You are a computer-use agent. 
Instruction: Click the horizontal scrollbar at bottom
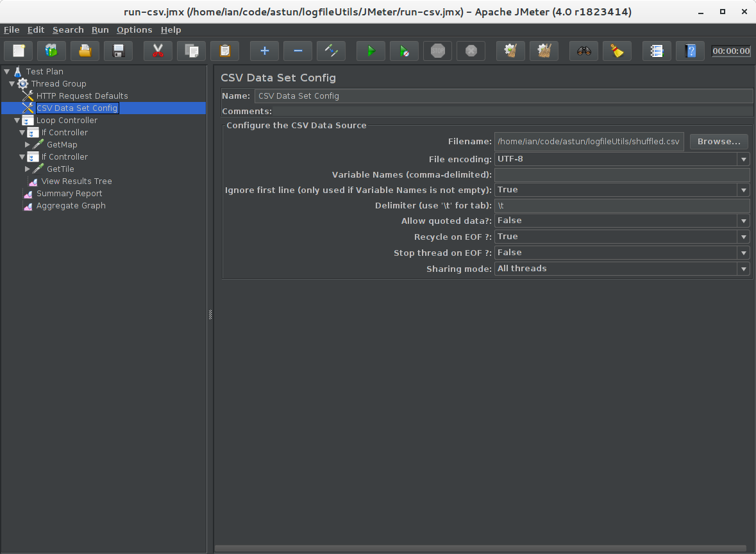tap(480, 548)
